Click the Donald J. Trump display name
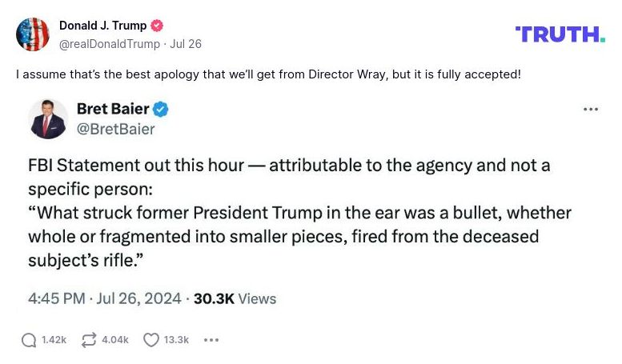 (x=104, y=26)
